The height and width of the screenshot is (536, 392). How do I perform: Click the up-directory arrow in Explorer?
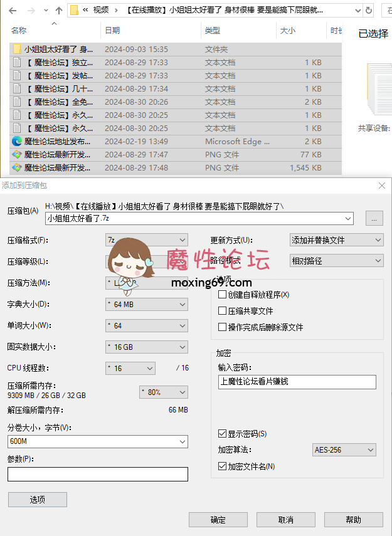coord(59,10)
